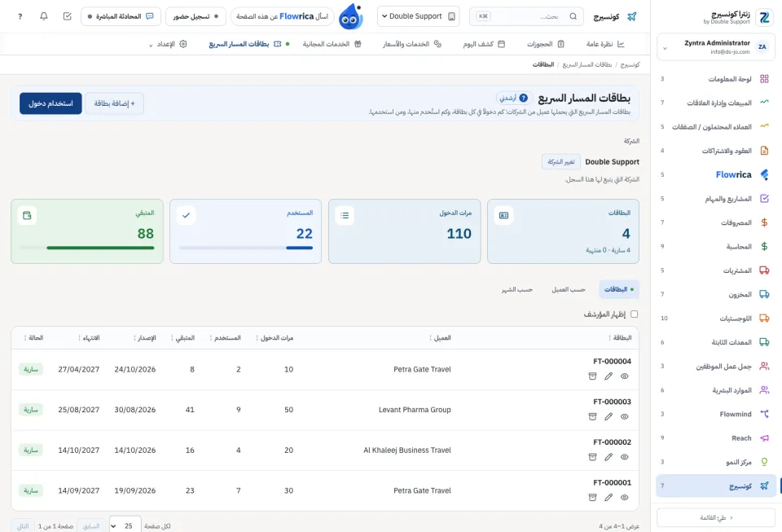View card FT-000001 details eye icon
782x532 pixels.
625,498
